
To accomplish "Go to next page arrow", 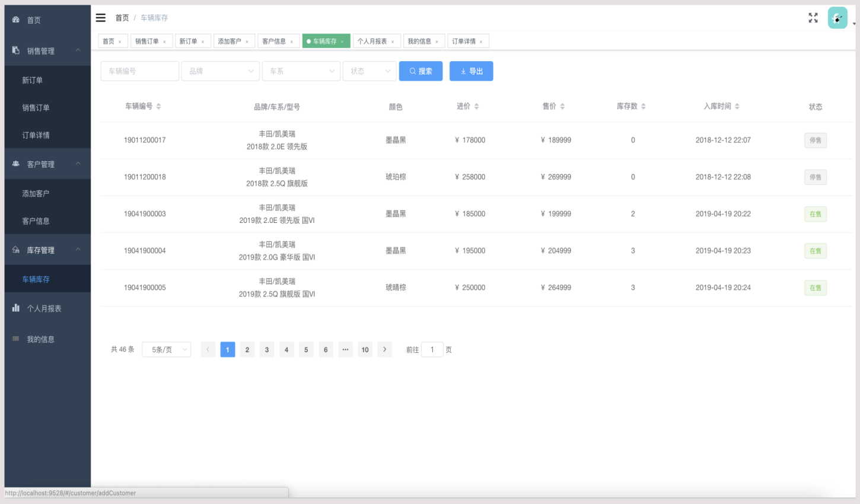I will click(x=385, y=349).
